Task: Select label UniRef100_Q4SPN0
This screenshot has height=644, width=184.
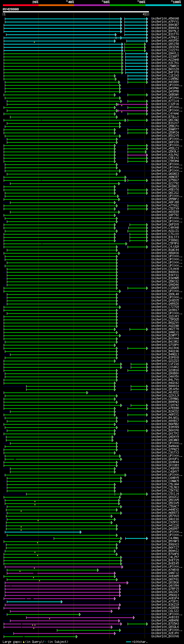Action: tap(165, 88)
